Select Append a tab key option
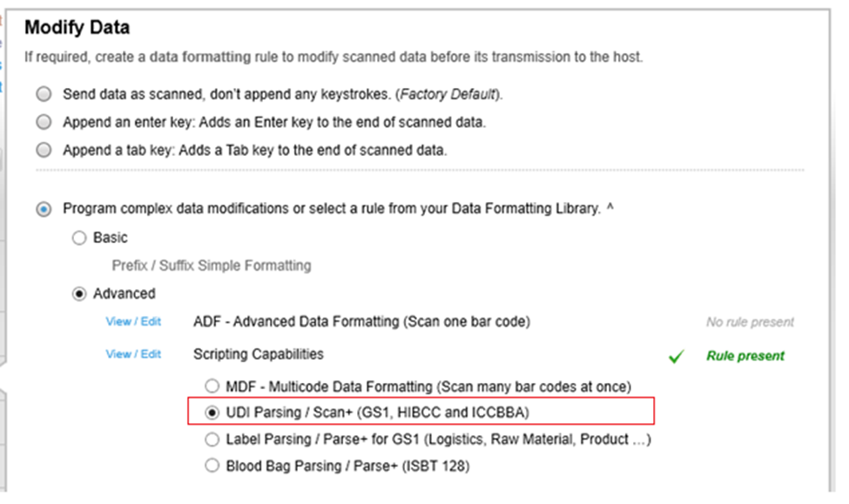The image size is (849, 504). pos(43,149)
